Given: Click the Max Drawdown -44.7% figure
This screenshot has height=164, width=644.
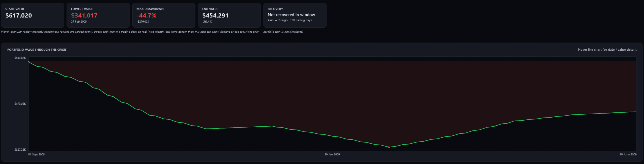Looking at the screenshot, I should 147,15.
